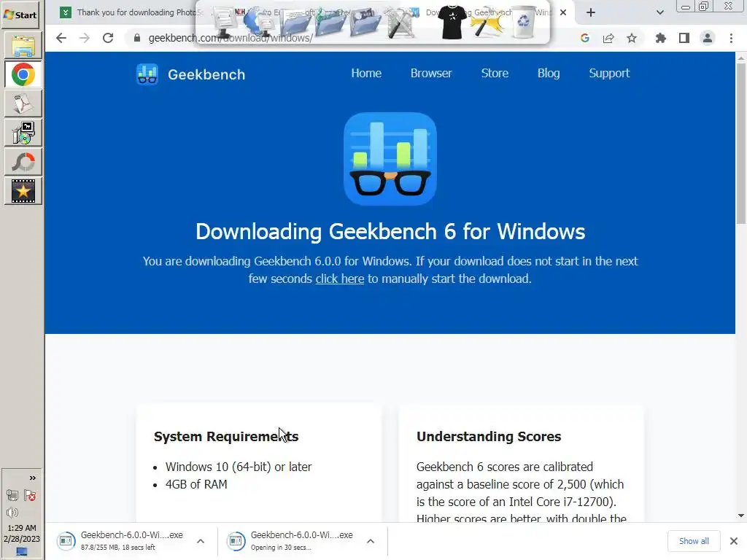Click the 1:29 AM clock
747x560 pixels.
tap(21, 528)
